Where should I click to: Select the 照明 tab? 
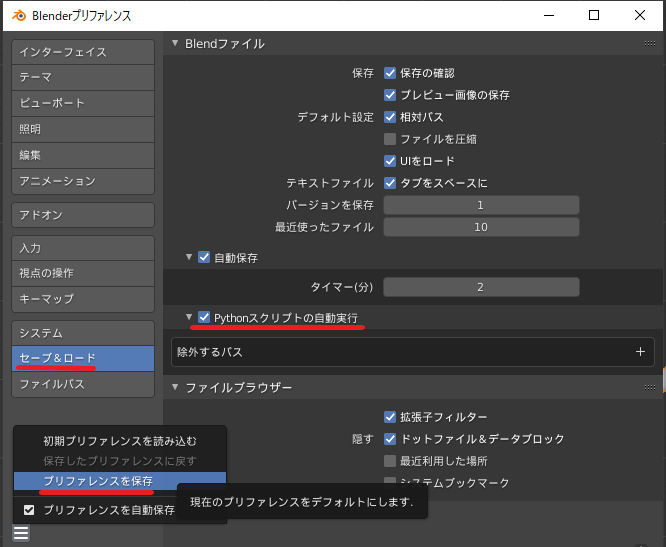pos(83,129)
